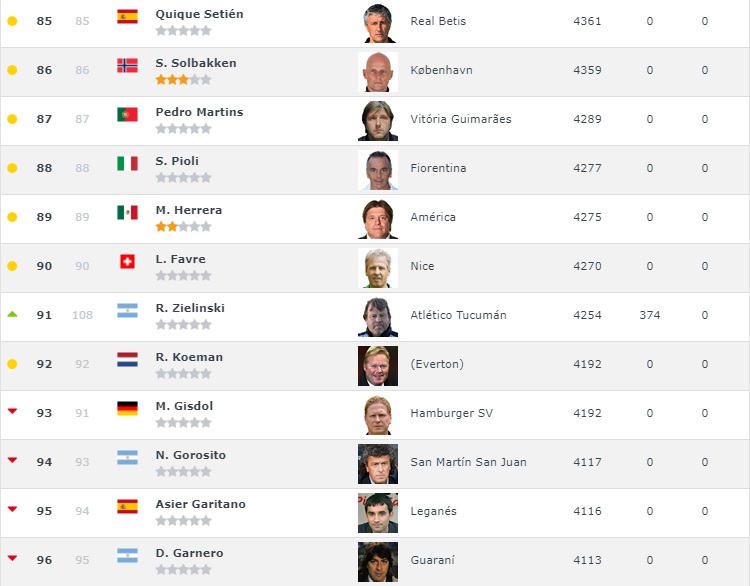Click the red down arrow beside M. Gisdol
This screenshot has width=750, height=586.
click(12, 411)
